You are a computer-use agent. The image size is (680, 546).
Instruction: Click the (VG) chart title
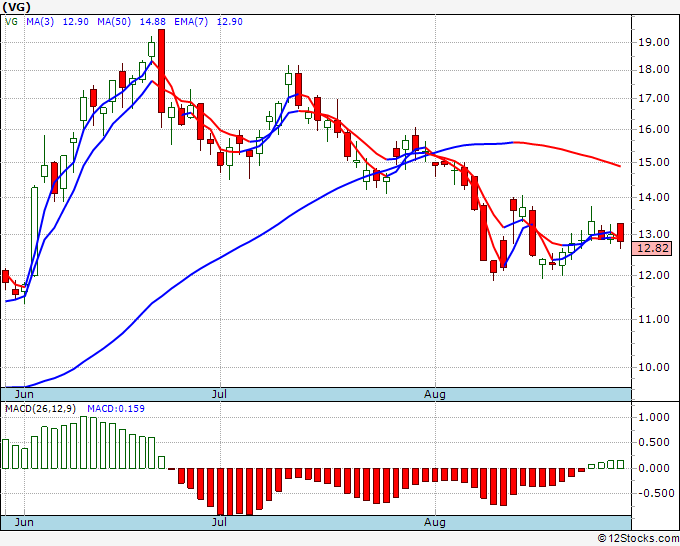click(16, 7)
